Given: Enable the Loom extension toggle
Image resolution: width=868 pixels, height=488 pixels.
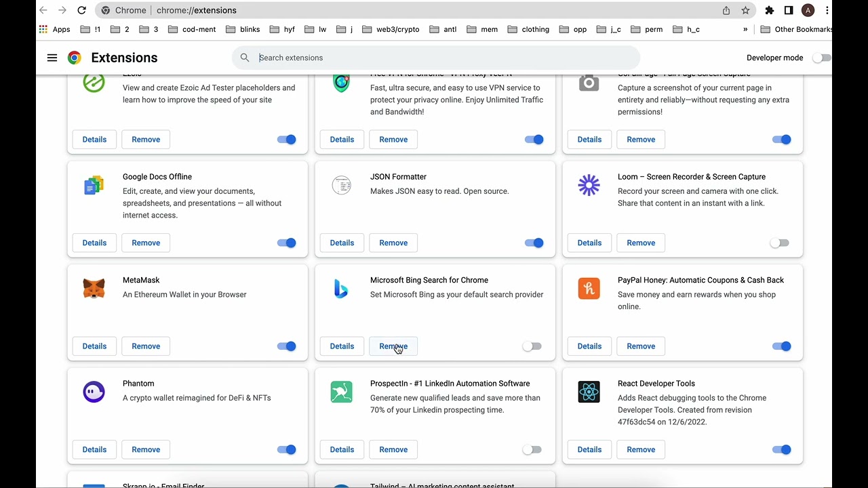Looking at the screenshot, I should click(780, 243).
